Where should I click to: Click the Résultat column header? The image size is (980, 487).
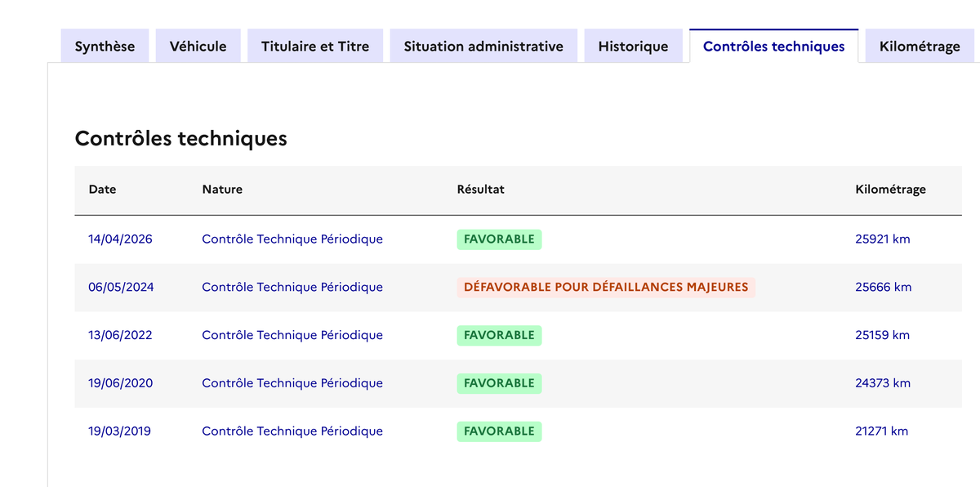coord(480,190)
